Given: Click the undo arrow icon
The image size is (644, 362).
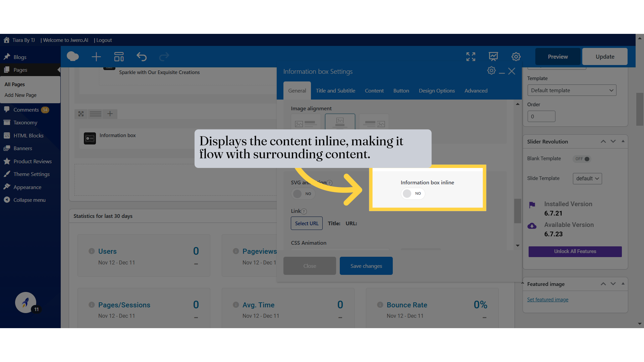Looking at the screenshot, I should (142, 57).
